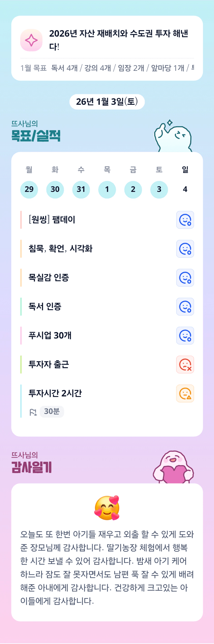Screen dimensions: 214x644
Task: Click smiley status icon for 푸시업 30개
Action: pyautogui.click(x=185, y=336)
